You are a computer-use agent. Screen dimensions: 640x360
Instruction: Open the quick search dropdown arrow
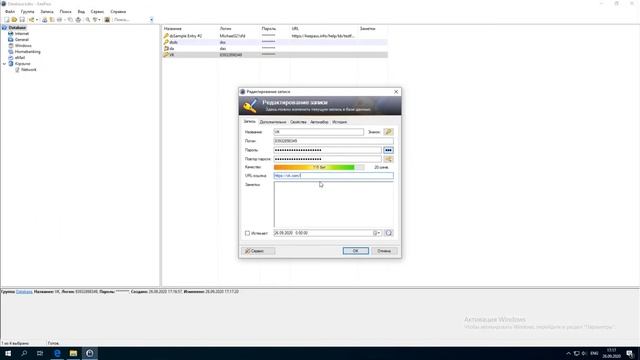(151, 20)
